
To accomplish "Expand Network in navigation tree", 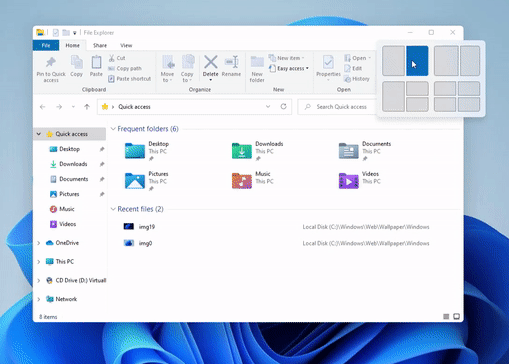I will pos(39,299).
